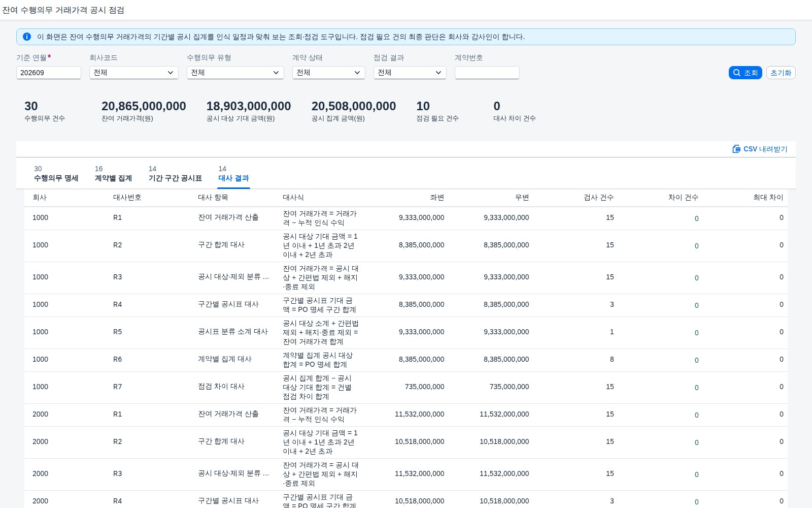Focus the 기준 연월 input field
The image size is (812, 508).
(x=49, y=73)
